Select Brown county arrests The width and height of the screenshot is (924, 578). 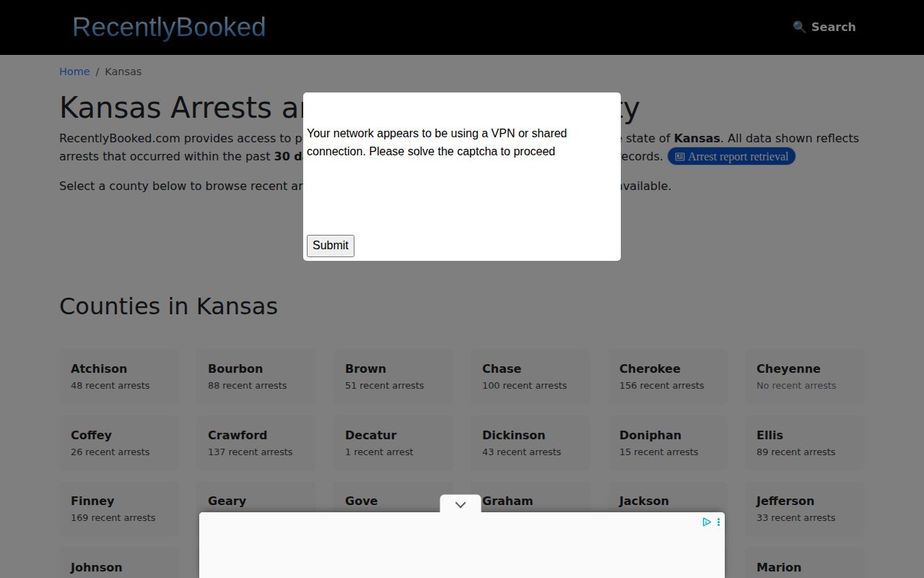(393, 376)
